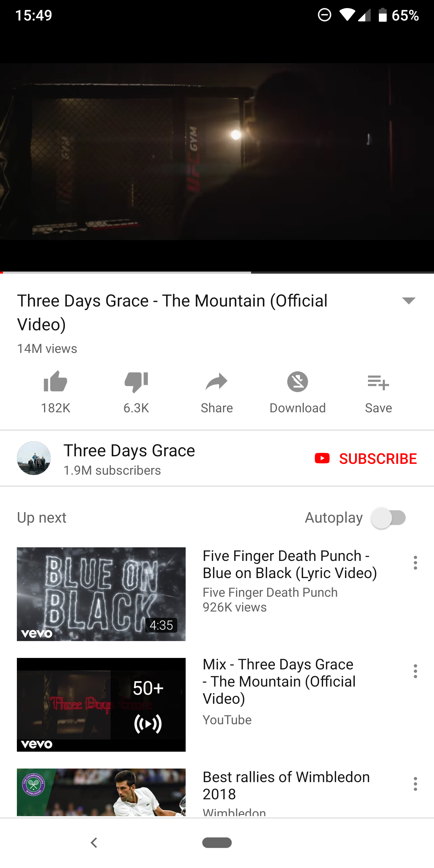Open options menu for Mix Three Days Grace
The height and width of the screenshot is (868, 434).
(x=416, y=671)
